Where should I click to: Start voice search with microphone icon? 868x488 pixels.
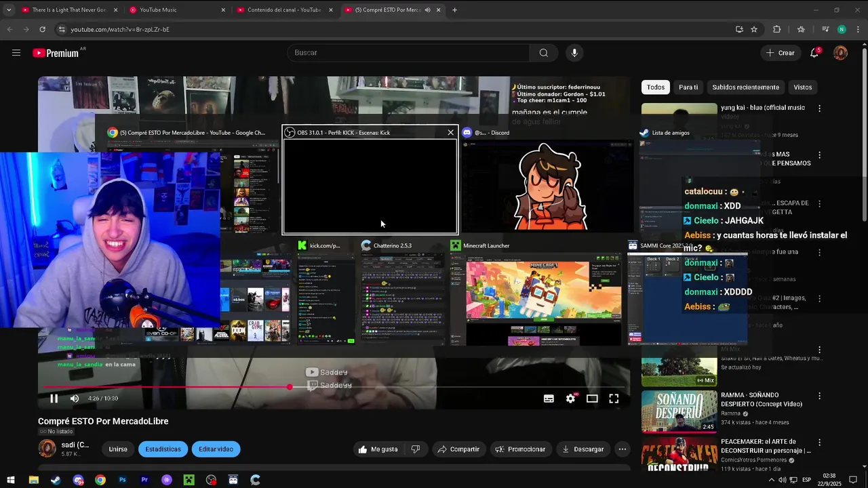574,53
